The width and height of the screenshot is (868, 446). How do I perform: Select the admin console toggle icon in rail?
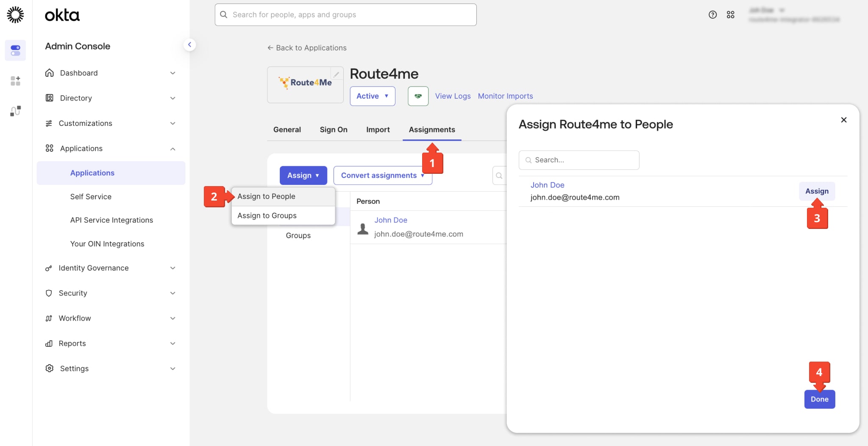15,50
